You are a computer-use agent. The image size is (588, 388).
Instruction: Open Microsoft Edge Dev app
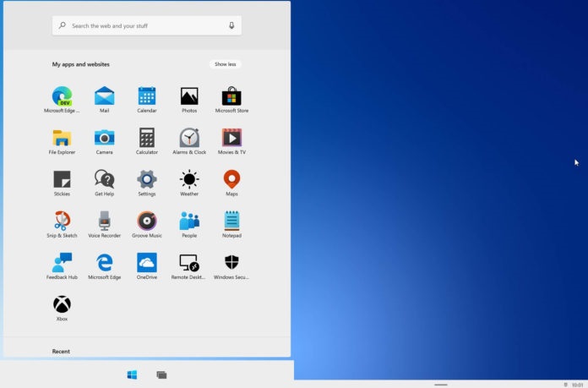(62, 96)
